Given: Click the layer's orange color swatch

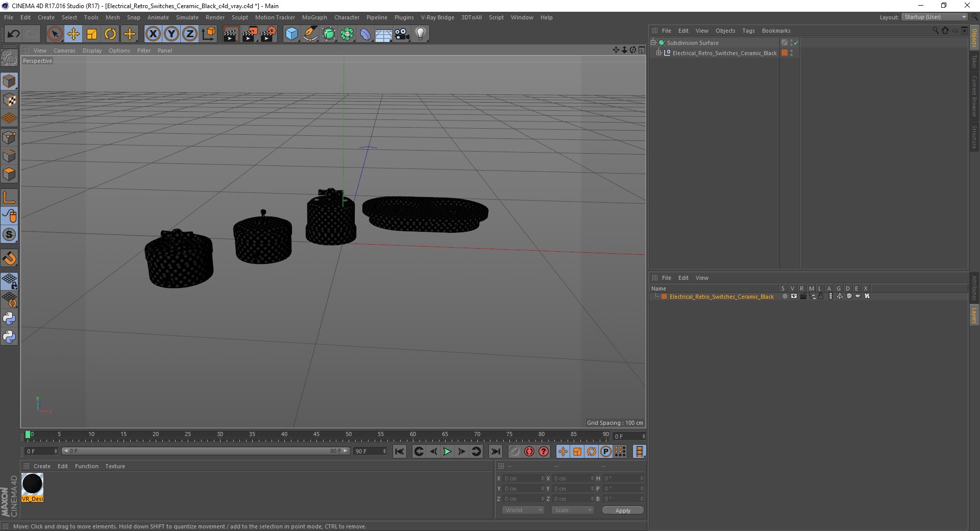Looking at the screenshot, I should tap(664, 296).
